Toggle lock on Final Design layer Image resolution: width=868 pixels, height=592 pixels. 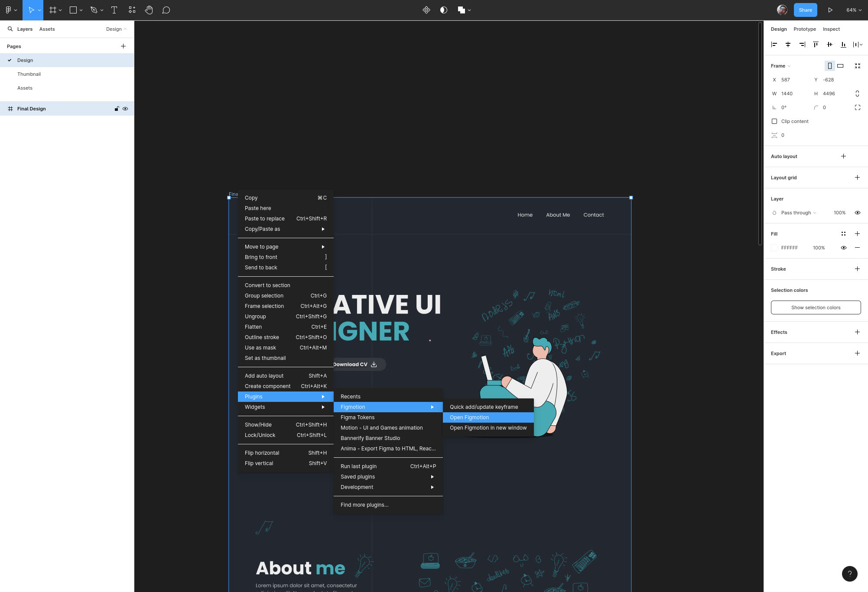tap(117, 109)
